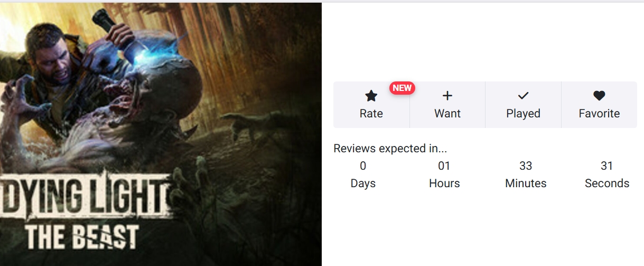Click the plus icon above Want
This screenshot has width=644, height=266.
447,96
